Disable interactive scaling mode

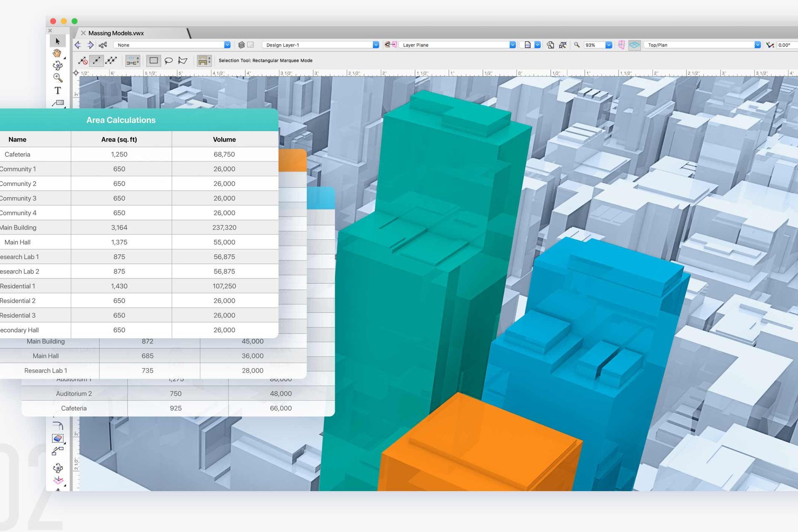click(83, 61)
